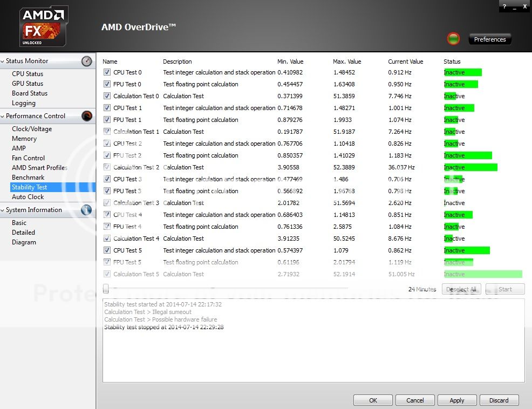Click the AMD FX Unlocked logo
Viewport: 532px width, 409px height.
[x=44, y=26]
